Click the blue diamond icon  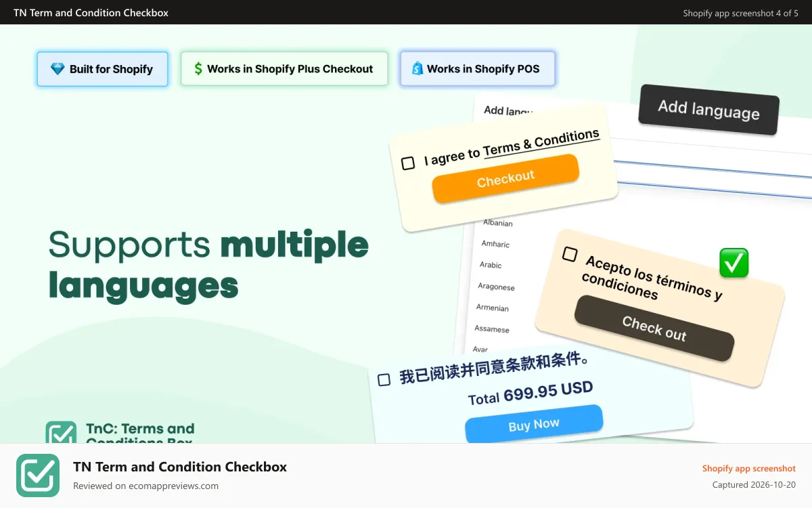click(58, 69)
